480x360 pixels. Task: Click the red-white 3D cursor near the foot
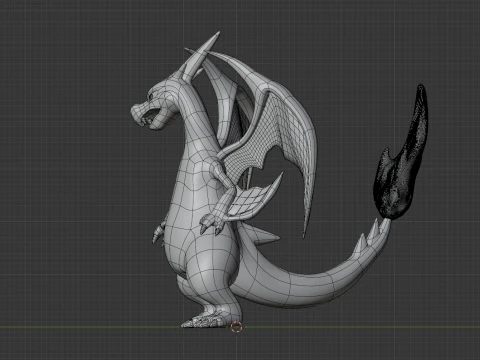tap(237, 327)
